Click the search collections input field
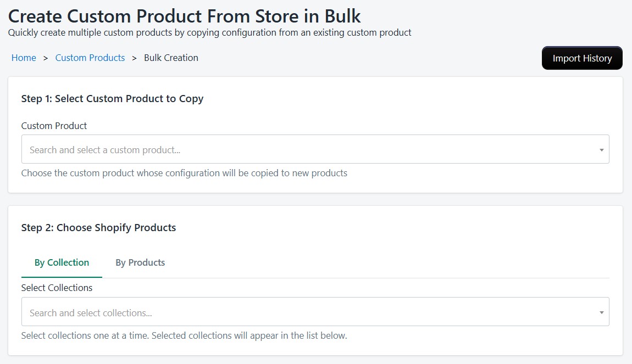 pos(220,311)
